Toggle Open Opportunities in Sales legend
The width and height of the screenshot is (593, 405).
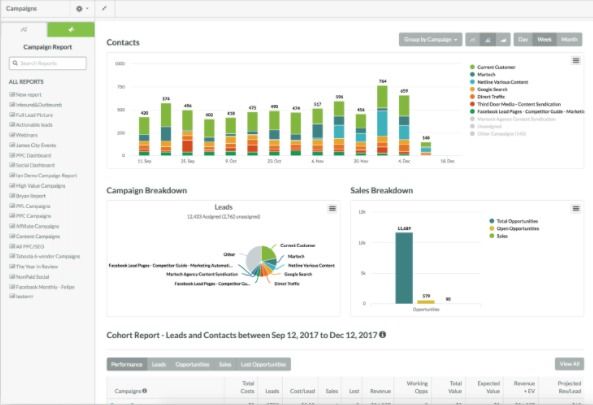tap(514, 228)
